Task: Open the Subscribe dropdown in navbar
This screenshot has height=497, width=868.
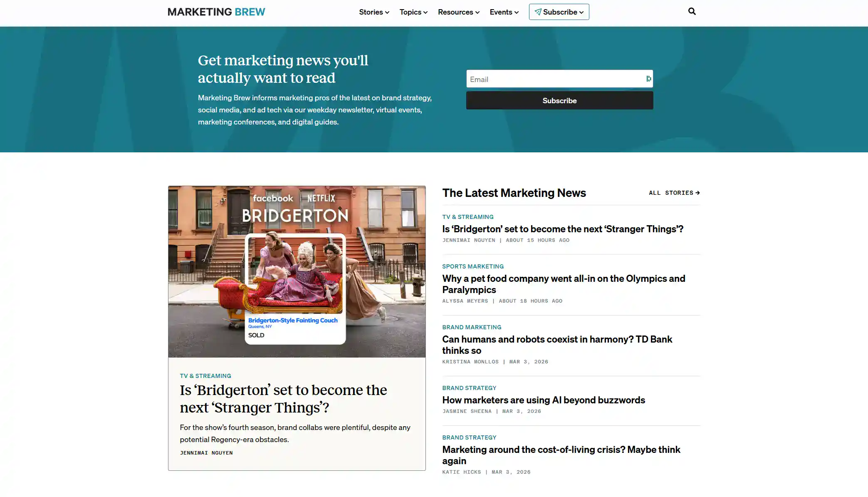Action: pyautogui.click(x=559, y=12)
